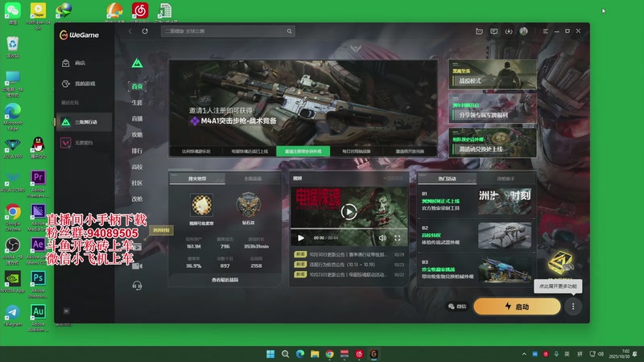
Task: Open File Explorer from taskbar
Action: click(x=315, y=354)
